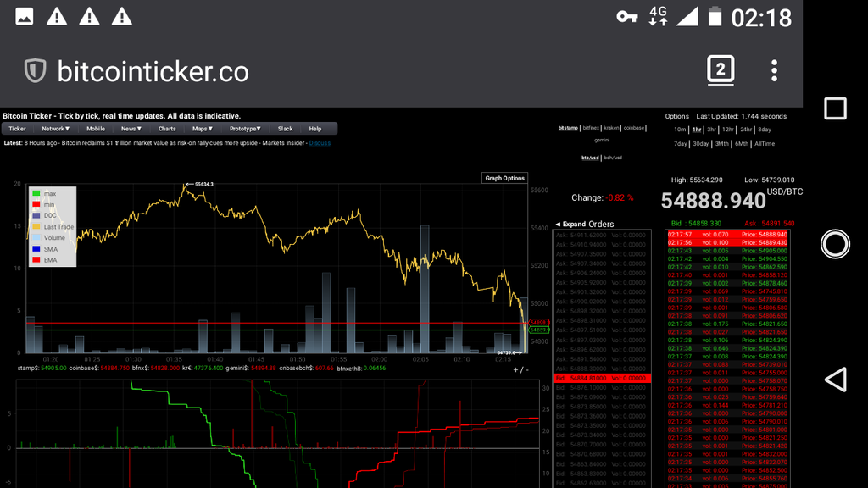Select the bitfinex exchange
Viewport: 868px width, 488px height.
[x=591, y=128]
